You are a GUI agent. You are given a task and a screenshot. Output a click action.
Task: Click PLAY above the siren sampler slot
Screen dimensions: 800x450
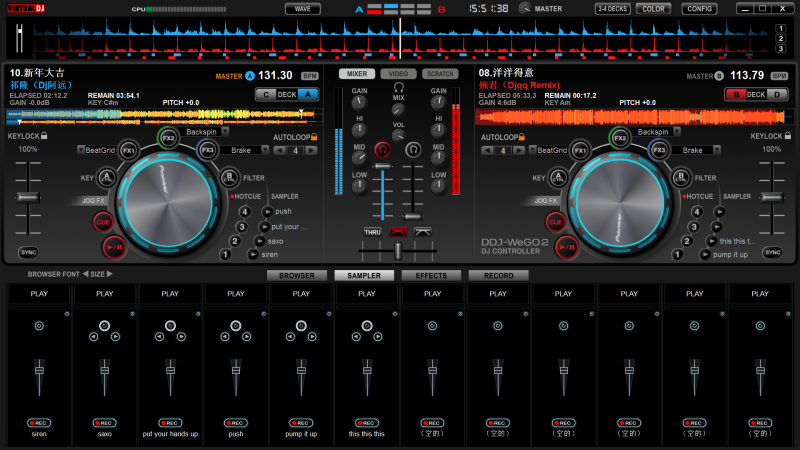(39, 294)
